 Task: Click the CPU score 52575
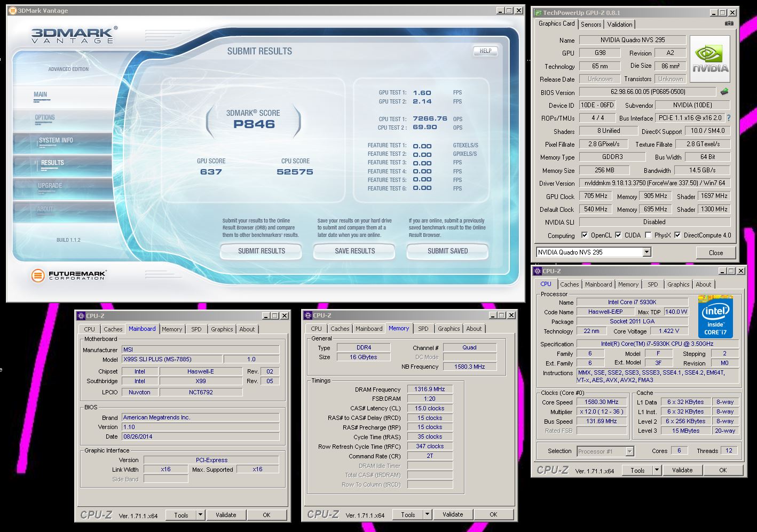coord(295,172)
